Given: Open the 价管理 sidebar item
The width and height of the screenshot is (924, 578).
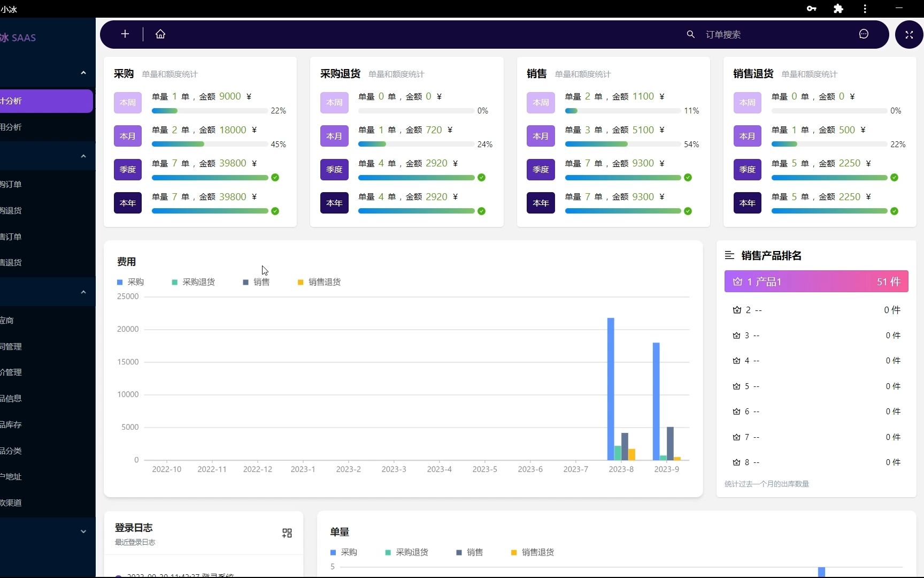Looking at the screenshot, I should [x=48, y=372].
